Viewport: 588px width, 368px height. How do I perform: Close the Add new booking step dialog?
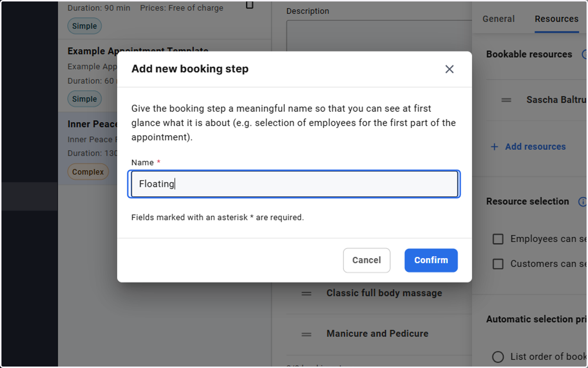point(449,69)
